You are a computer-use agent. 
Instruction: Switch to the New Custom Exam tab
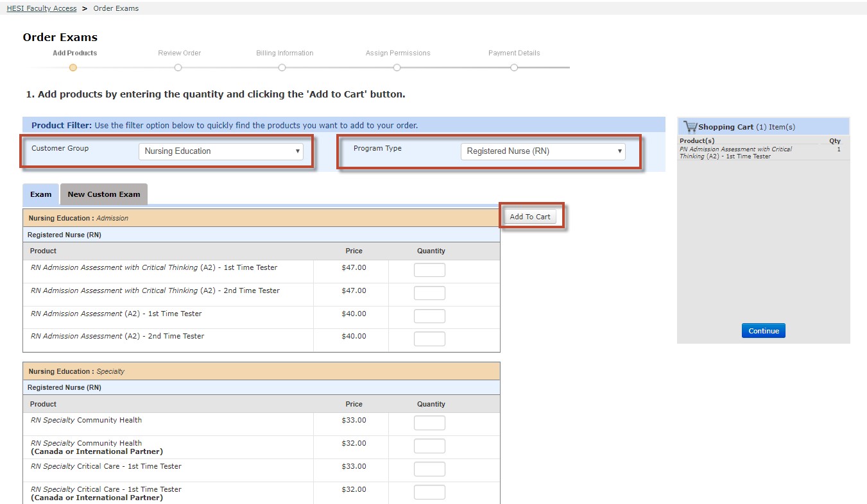coord(104,194)
